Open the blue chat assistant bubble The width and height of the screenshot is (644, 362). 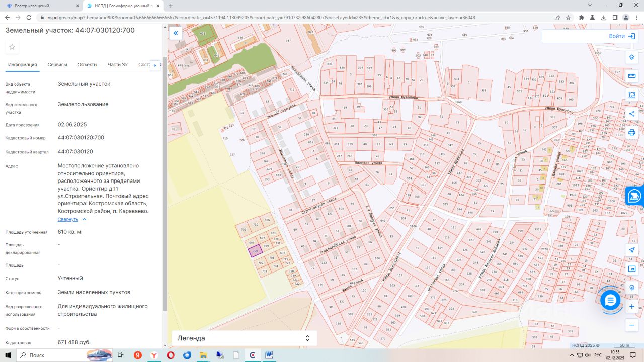coord(610,300)
